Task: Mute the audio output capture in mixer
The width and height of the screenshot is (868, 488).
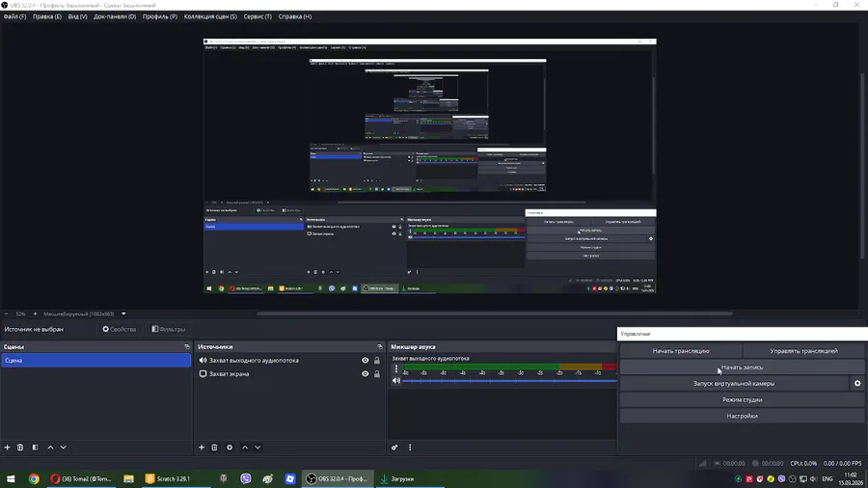Action: pos(396,381)
